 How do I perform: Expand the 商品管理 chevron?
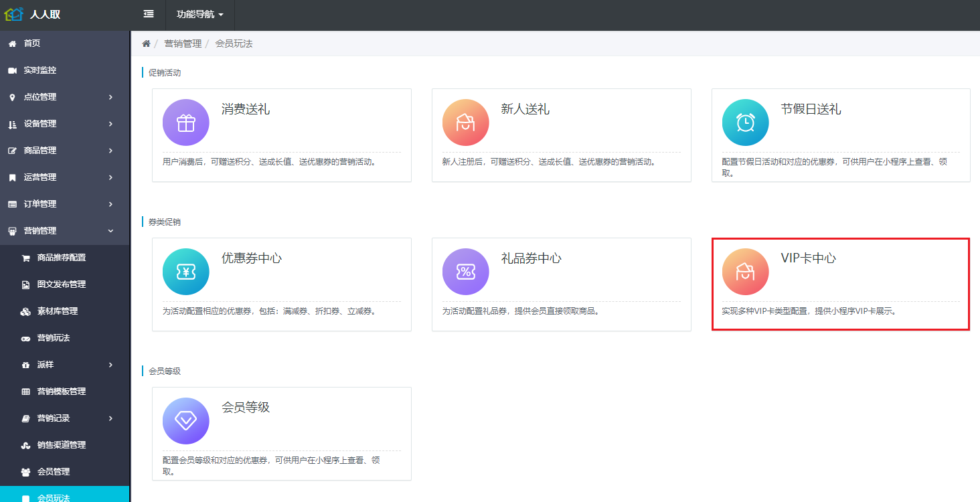[x=111, y=151]
